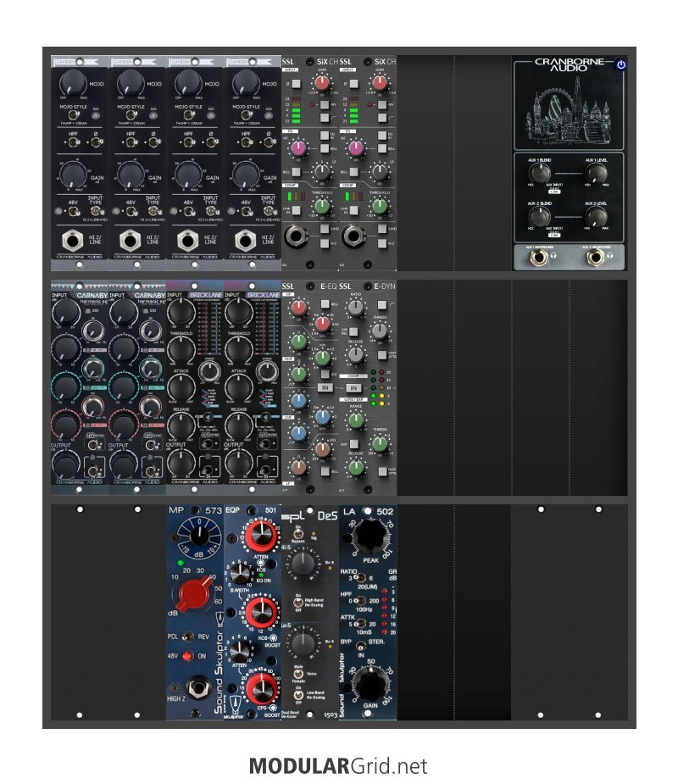Click the HIGH Z input jack on MP 573

[197, 688]
